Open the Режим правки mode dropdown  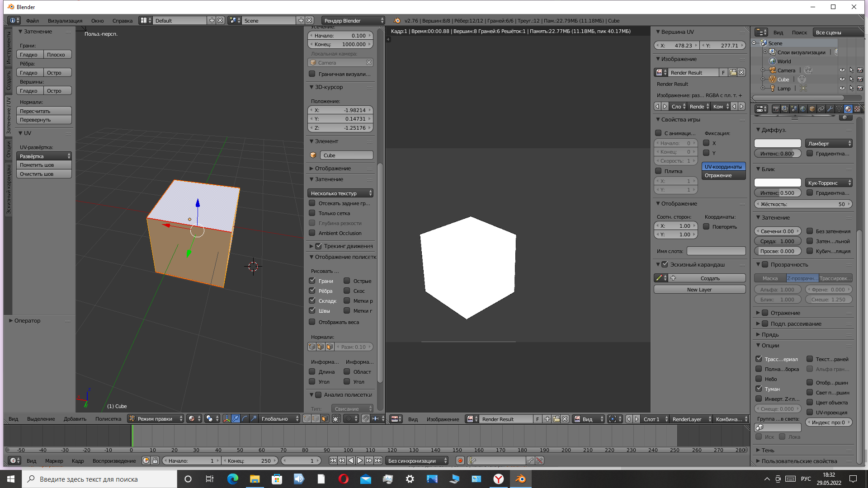[x=156, y=419]
